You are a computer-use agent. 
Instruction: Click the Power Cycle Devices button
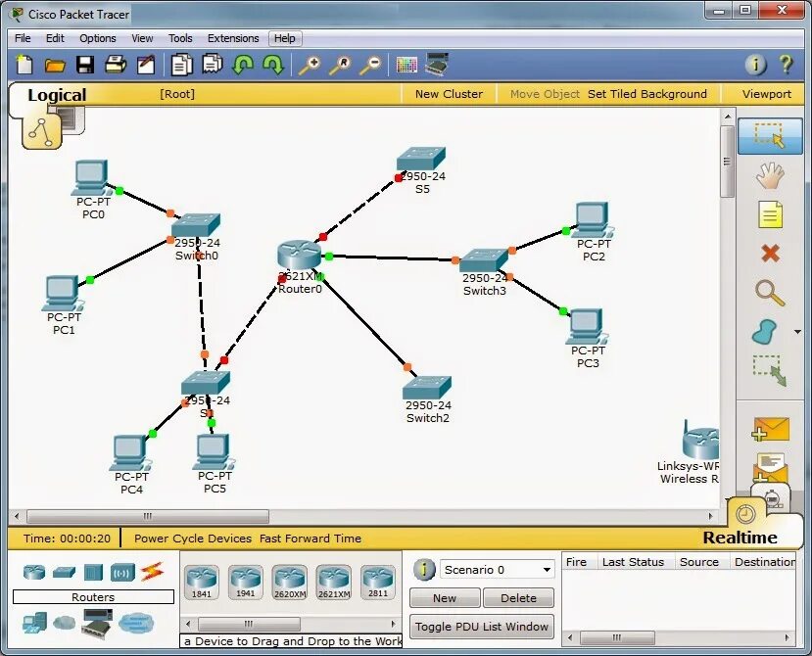(x=192, y=538)
